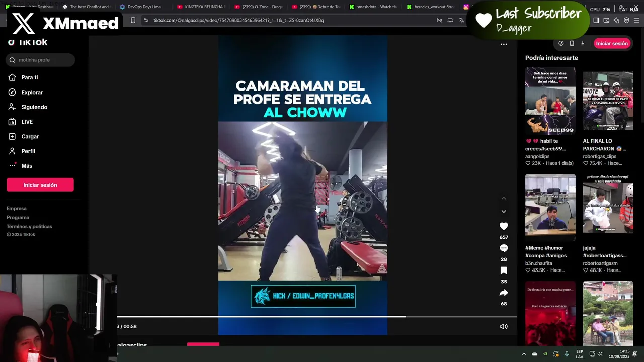Click the TikTok logo in sidebar

click(x=28, y=42)
